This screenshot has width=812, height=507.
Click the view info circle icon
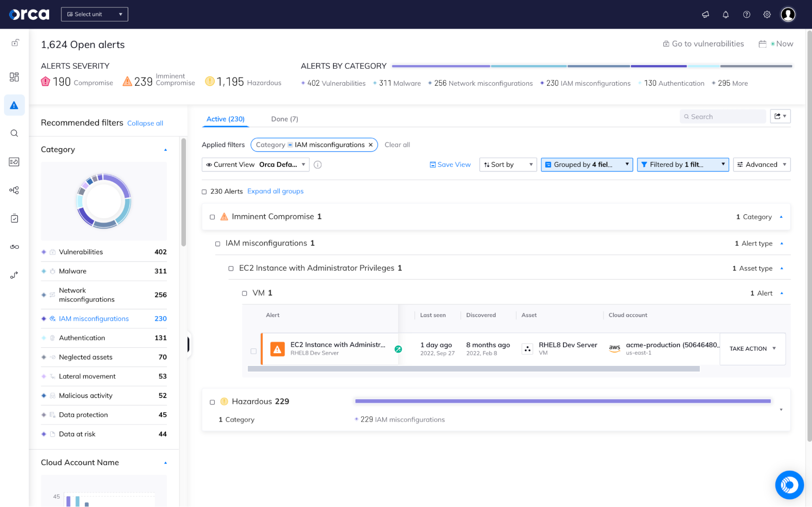(x=318, y=165)
